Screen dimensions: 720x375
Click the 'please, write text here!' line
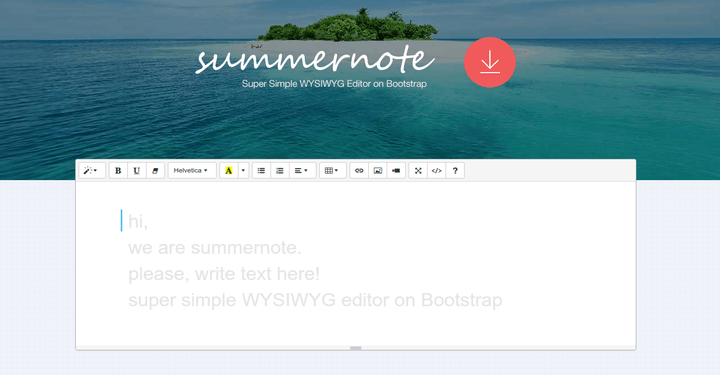224,274
